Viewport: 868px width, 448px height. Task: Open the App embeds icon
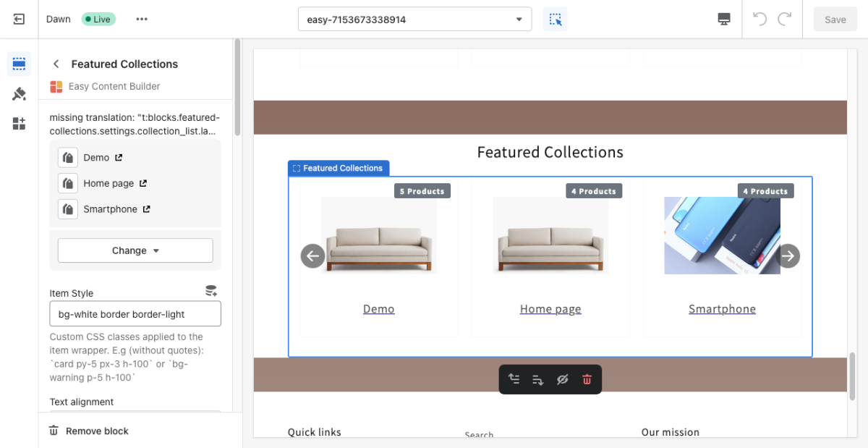pos(20,124)
